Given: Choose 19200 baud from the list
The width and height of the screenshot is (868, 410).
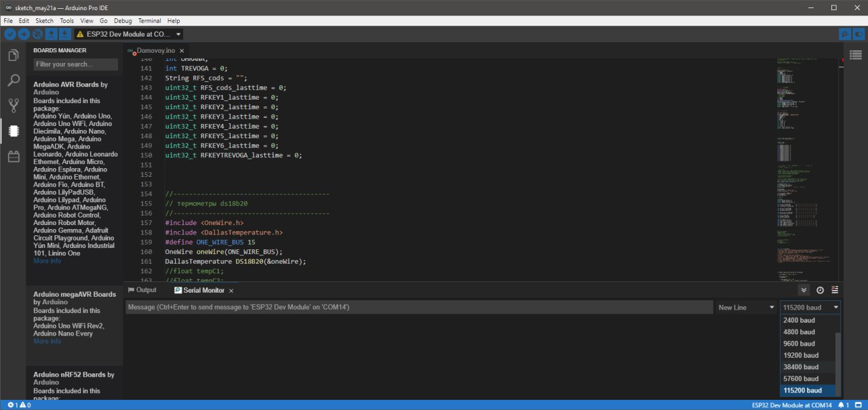Looking at the screenshot, I should click(x=808, y=355).
